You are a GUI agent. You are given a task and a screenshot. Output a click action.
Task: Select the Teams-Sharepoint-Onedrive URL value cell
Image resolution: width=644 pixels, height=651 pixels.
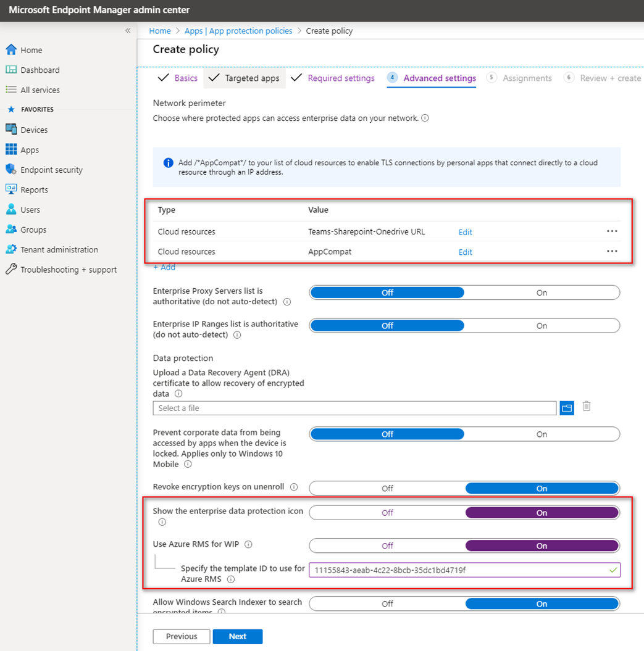pyautogui.click(x=367, y=231)
